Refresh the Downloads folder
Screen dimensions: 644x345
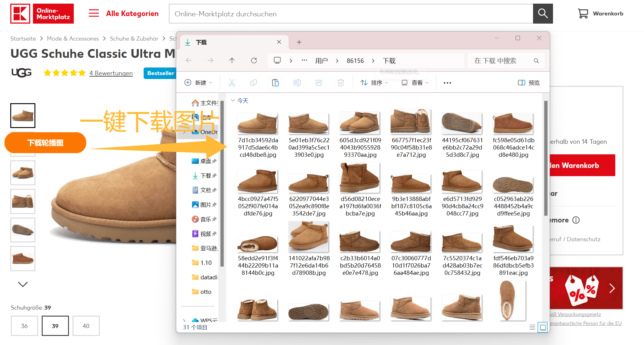[x=254, y=61]
